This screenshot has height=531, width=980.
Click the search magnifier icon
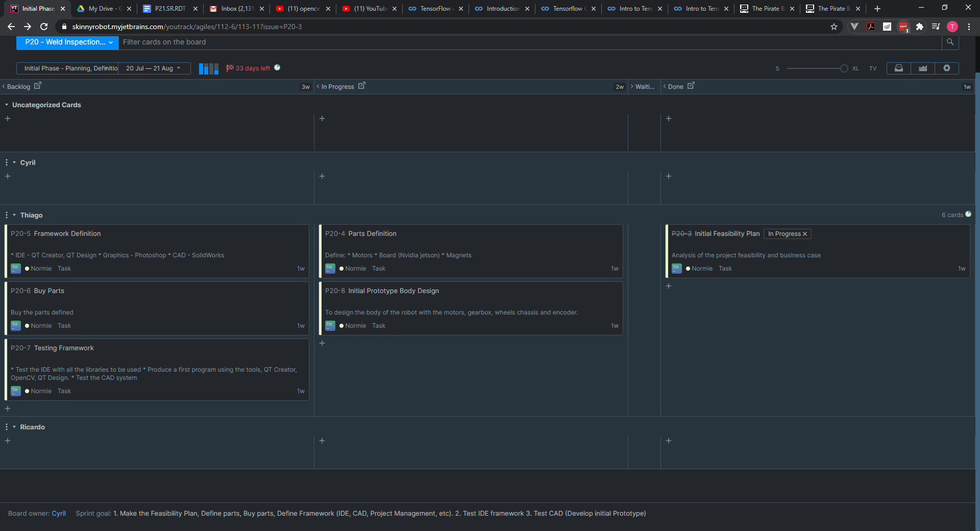point(950,42)
